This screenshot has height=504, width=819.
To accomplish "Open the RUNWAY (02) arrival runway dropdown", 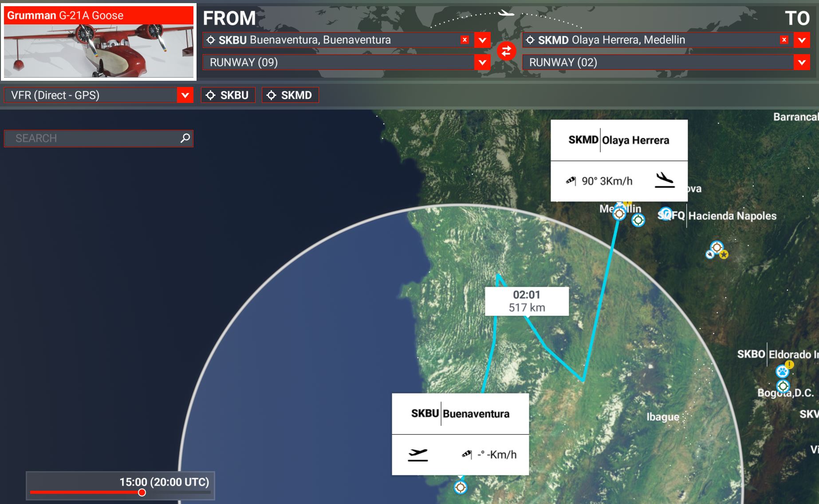I will (666, 62).
